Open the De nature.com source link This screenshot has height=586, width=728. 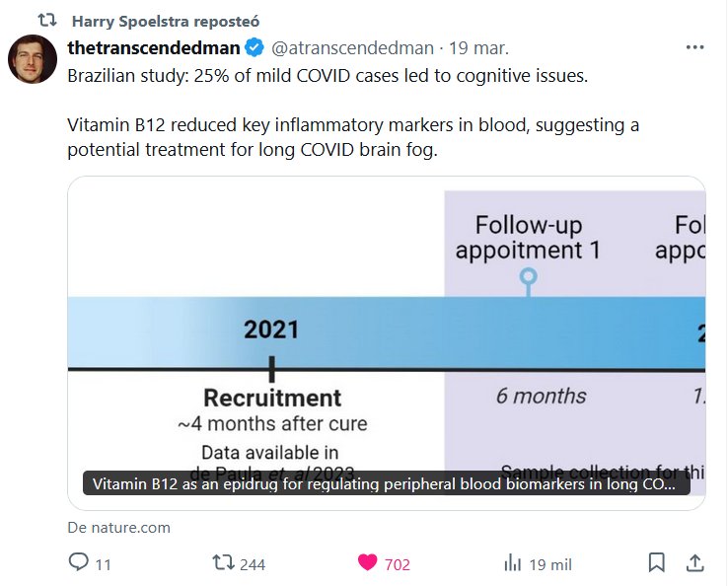(118, 527)
